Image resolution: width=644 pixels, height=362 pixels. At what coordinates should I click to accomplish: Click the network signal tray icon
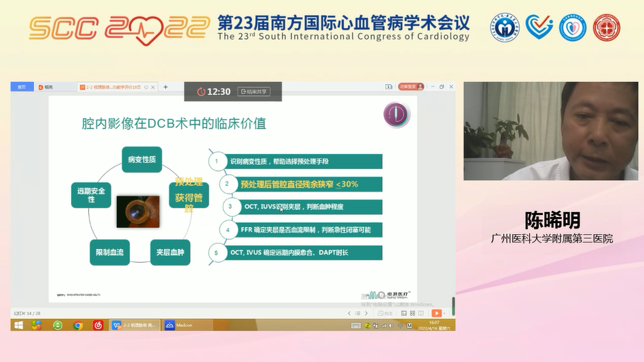click(384, 326)
